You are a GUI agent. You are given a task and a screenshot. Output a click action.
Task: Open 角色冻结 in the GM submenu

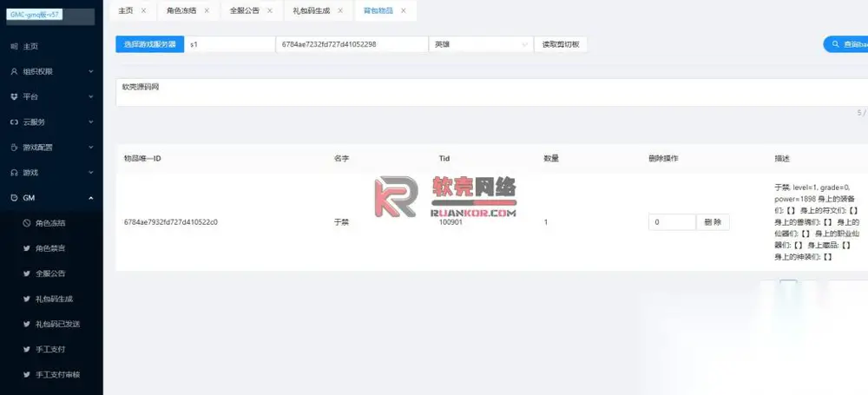(x=51, y=223)
